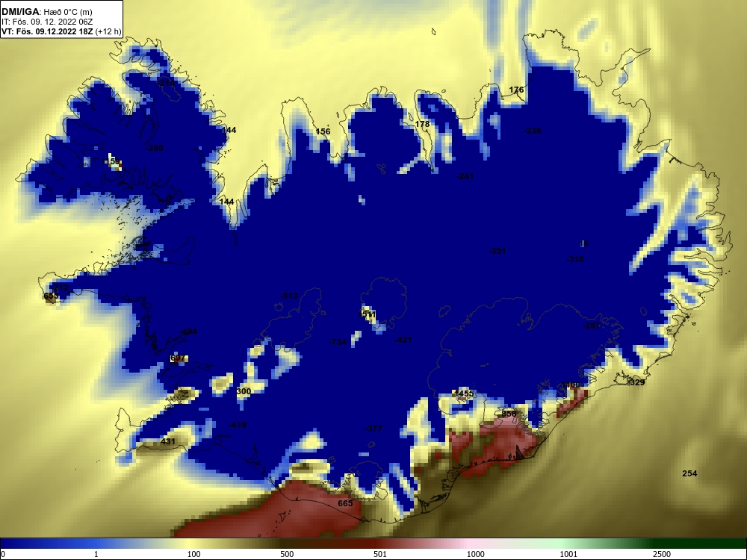Image resolution: width=747 pixels, height=560 pixels.
Task: Click the value label -513 on the map
Action: pos(288,296)
